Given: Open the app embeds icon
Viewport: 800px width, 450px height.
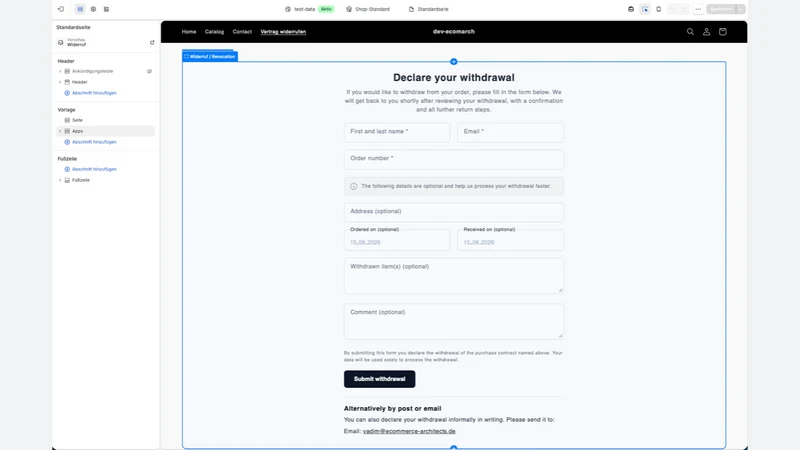Looking at the screenshot, I should pyautogui.click(x=106, y=9).
